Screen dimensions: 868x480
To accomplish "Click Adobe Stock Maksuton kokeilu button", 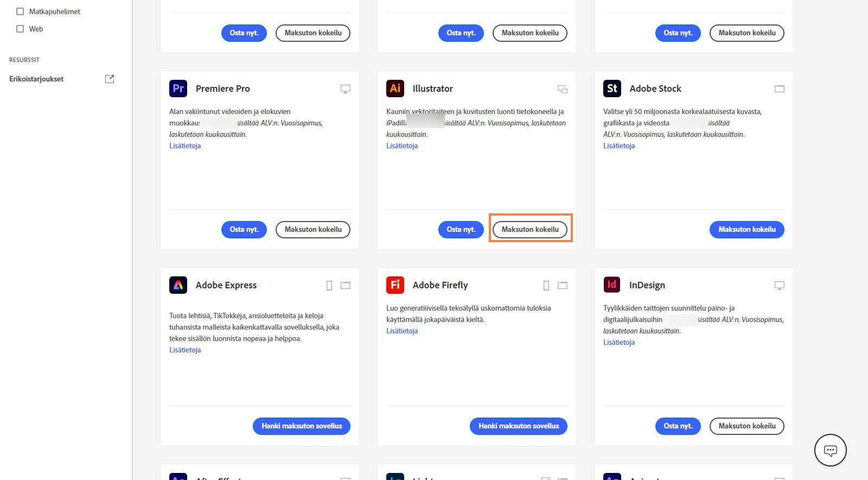I will [746, 230].
